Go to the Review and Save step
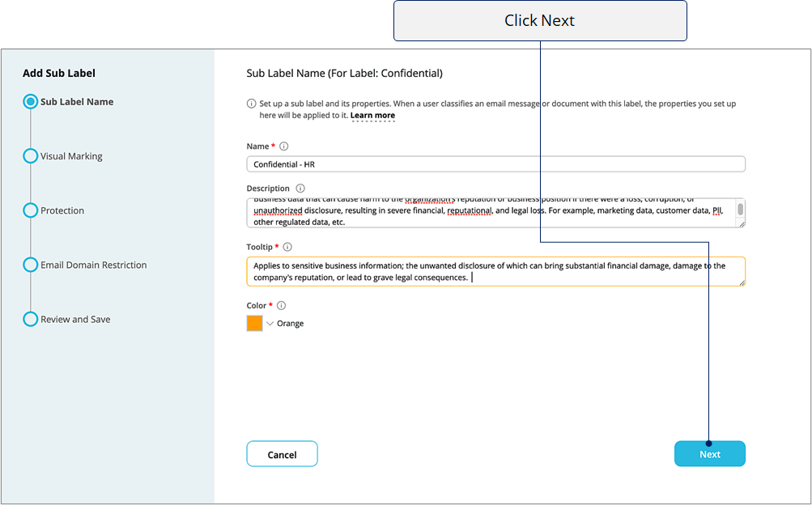812x505 pixels. (x=75, y=319)
